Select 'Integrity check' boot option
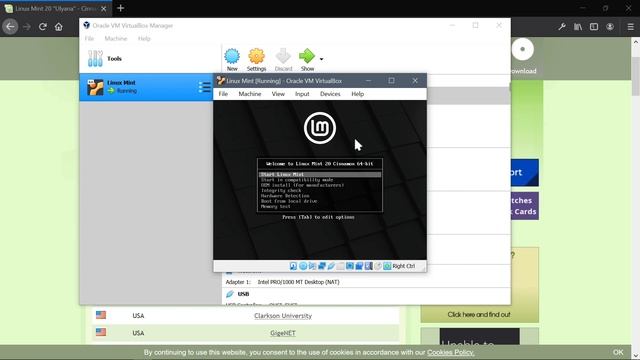The height and width of the screenshot is (360, 640). point(281,190)
